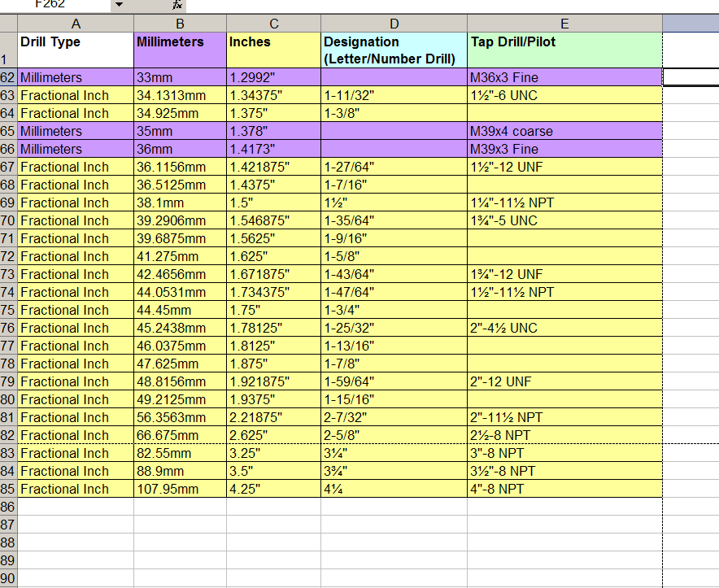Click cell containing M39x3 Fine
This screenshot has height=588, width=719.
tap(565, 149)
